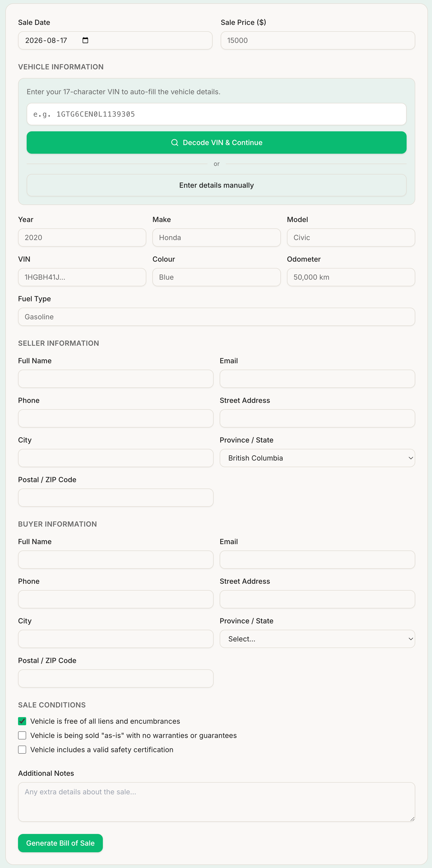This screenshot has width=432, height=868.
Task: Click the Make field
Action: point(216,238)
